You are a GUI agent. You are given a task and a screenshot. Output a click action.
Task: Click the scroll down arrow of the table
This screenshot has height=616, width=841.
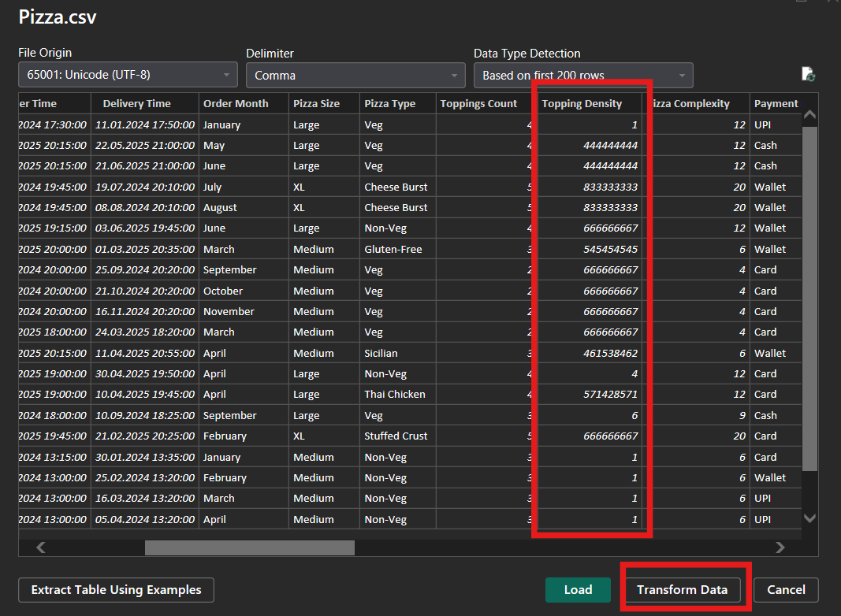(809, 518)
